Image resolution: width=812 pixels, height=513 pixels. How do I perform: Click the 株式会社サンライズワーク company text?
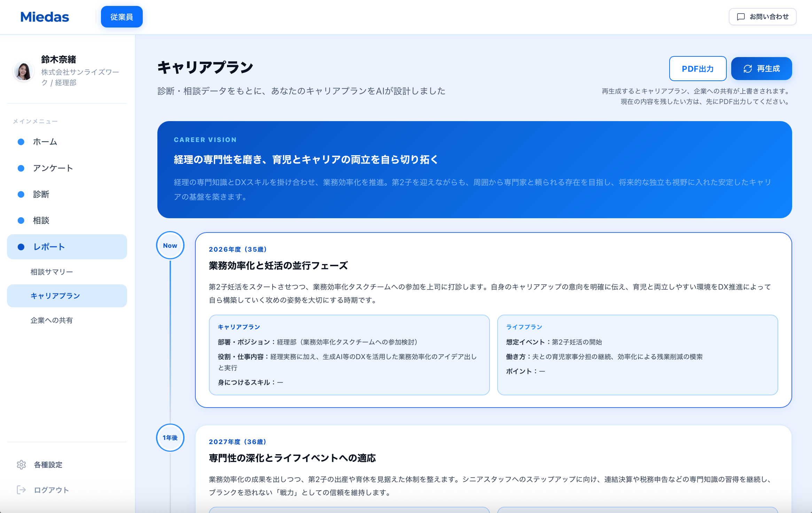80,77
